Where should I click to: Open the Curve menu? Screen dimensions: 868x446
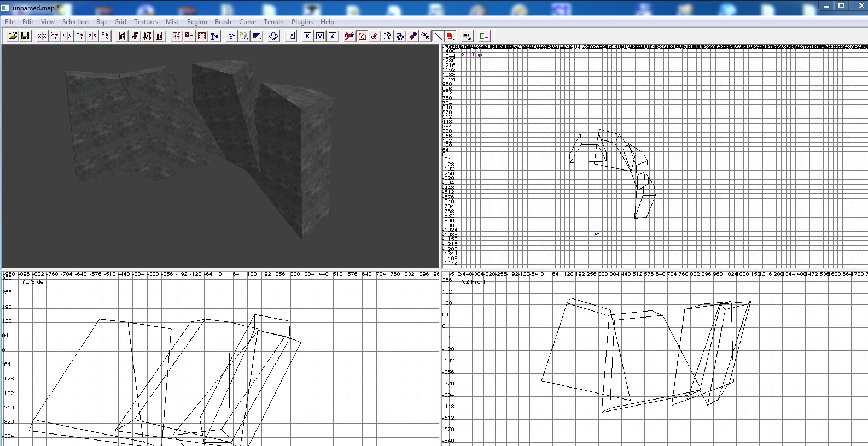247,22
